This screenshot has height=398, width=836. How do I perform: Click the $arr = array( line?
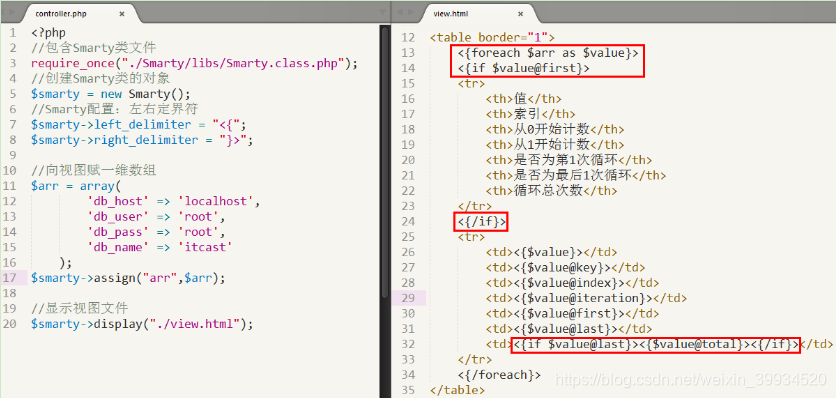(76, 186)
